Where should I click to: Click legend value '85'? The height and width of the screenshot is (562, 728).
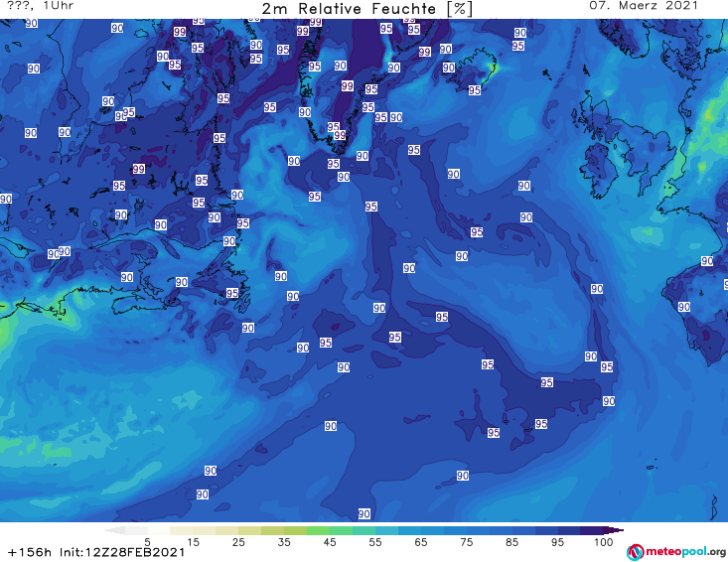pos(511,542)
